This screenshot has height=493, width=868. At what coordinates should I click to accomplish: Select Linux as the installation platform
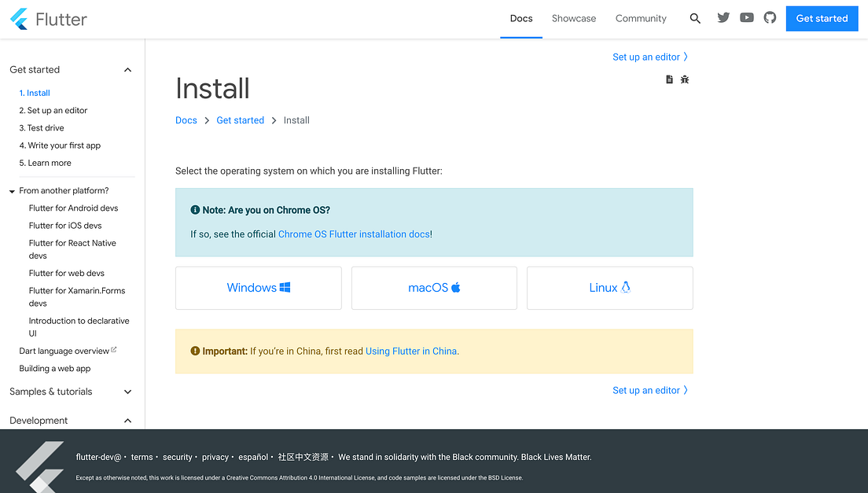[609, 288]
